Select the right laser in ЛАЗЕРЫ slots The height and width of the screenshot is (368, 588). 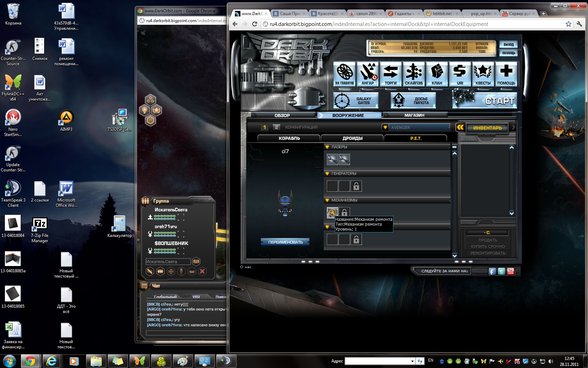point(344,159)
